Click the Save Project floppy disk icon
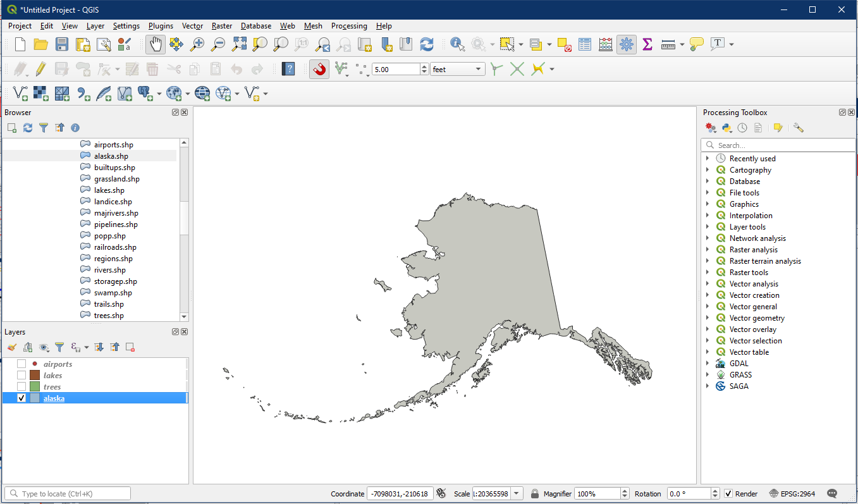The width and height of the screenshot is (858, 504). coord(61,44)
